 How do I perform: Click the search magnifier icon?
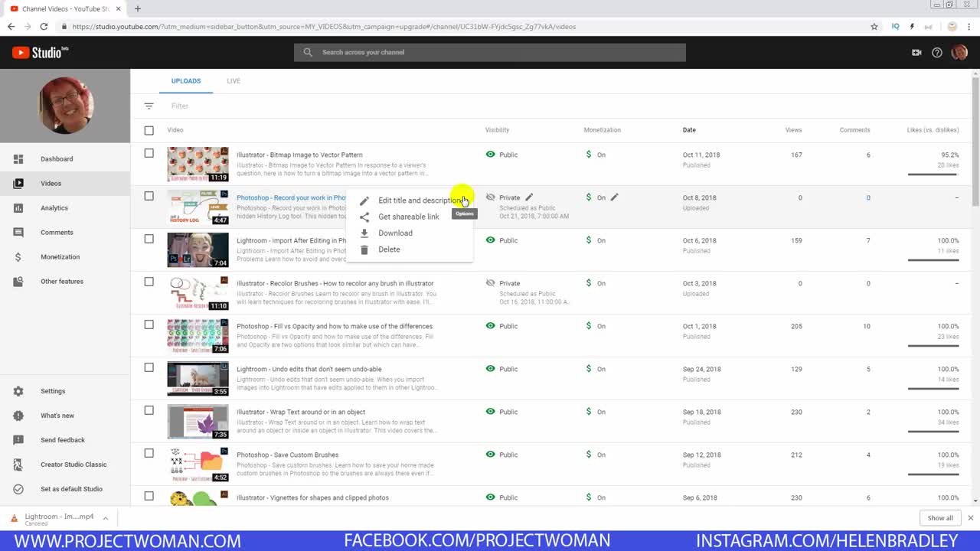point(308,53)
